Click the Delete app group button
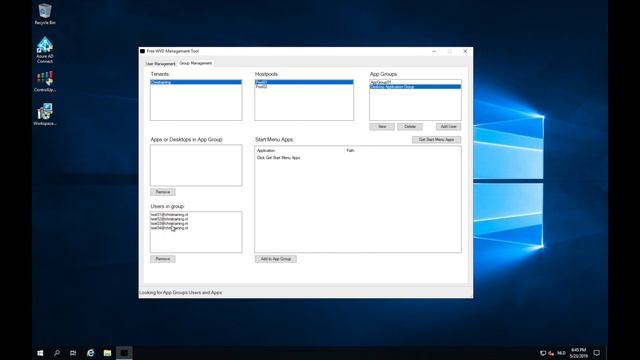 click(410, 127)
